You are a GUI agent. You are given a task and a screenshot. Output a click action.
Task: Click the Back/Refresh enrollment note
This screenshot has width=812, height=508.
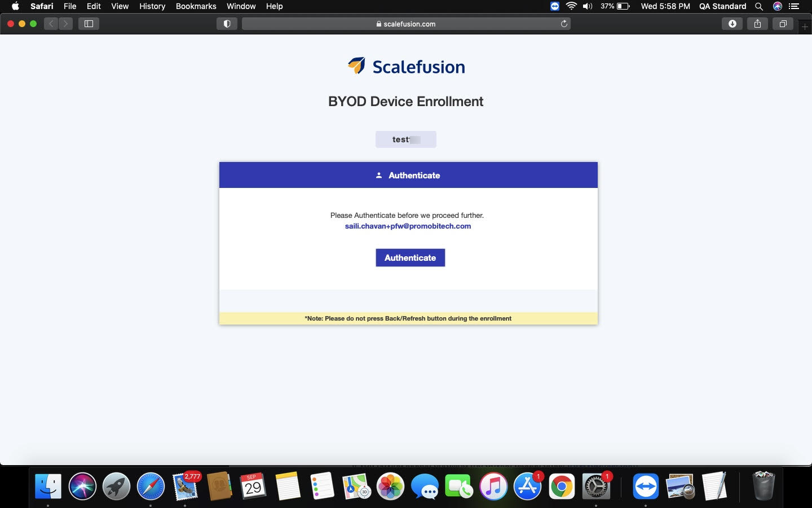[408, 318]
